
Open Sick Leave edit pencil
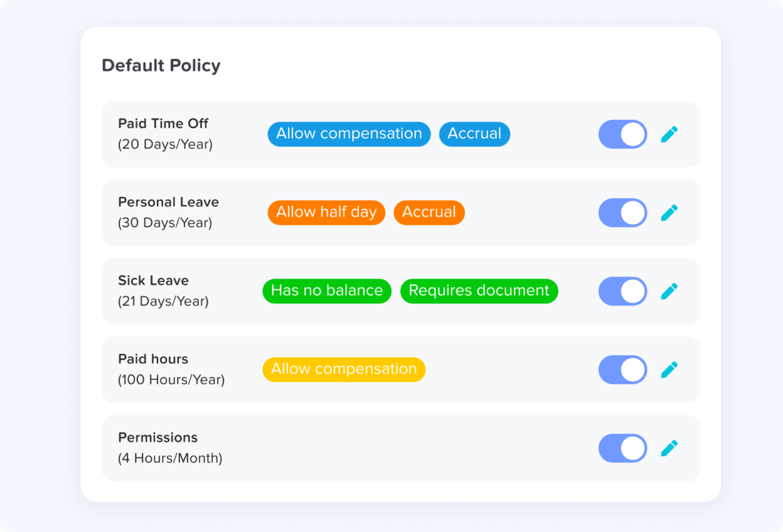pyautogui.click(x=669, y=291)
